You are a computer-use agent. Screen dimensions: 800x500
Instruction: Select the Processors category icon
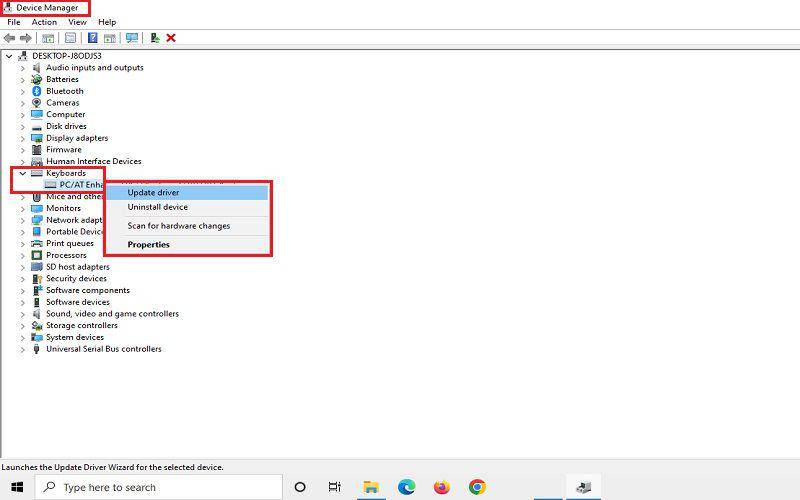(37, 255)
